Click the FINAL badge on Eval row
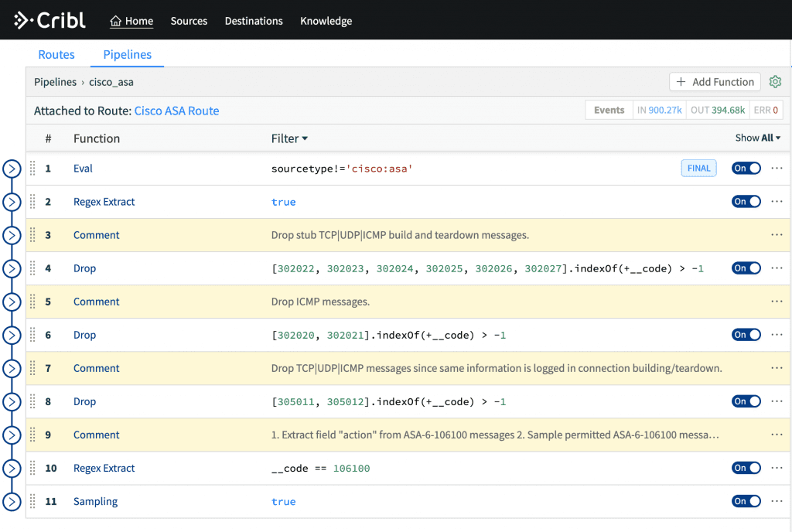Viewport: 792px width, 532px height. coord(698,169)
